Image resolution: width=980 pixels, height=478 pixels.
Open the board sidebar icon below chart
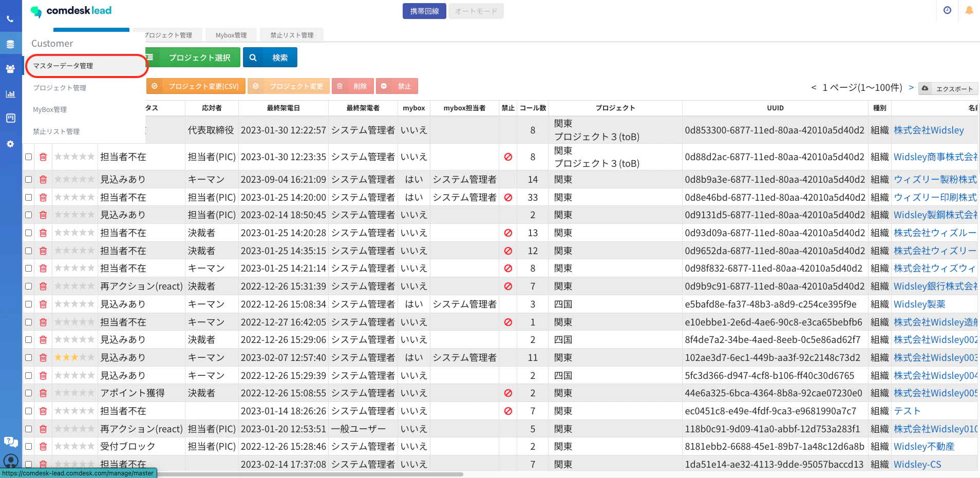tap(10, 118)
